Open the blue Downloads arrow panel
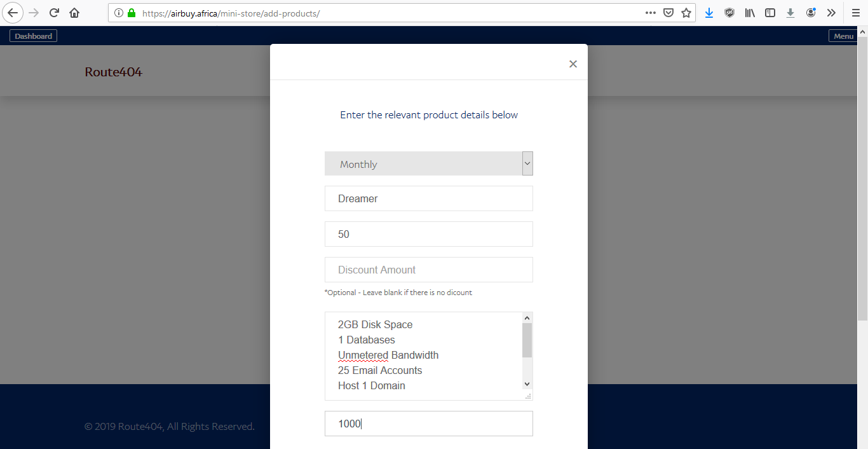Image resolution: width=868 pixels, height=449 pixels. (709, 13)
